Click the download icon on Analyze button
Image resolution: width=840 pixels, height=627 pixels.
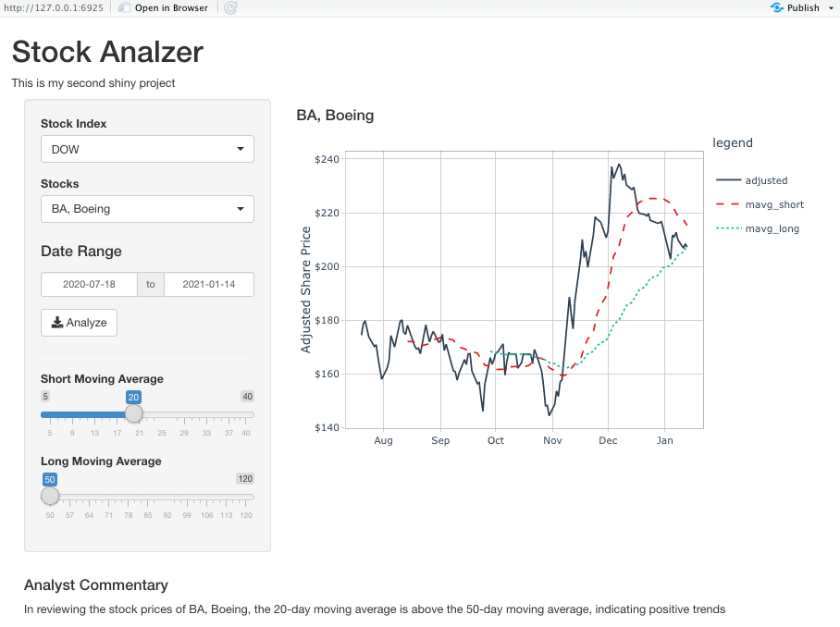point(57,323)
